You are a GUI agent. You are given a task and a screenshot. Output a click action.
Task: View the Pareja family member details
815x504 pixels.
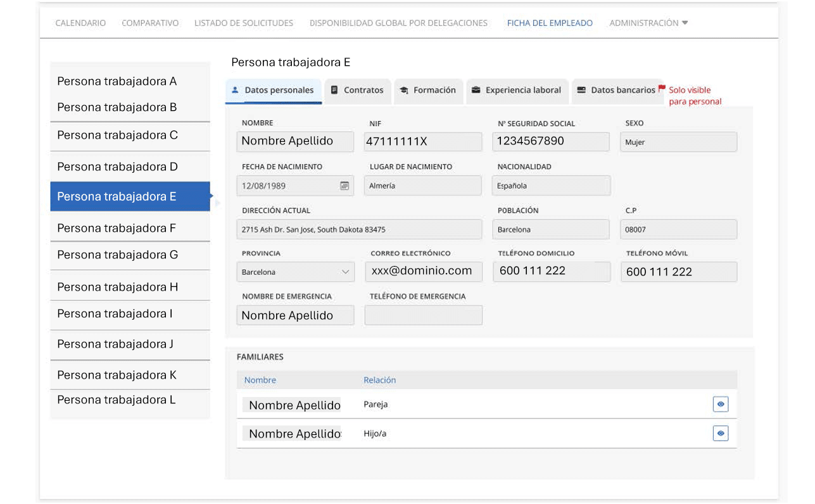pos(720,404)
